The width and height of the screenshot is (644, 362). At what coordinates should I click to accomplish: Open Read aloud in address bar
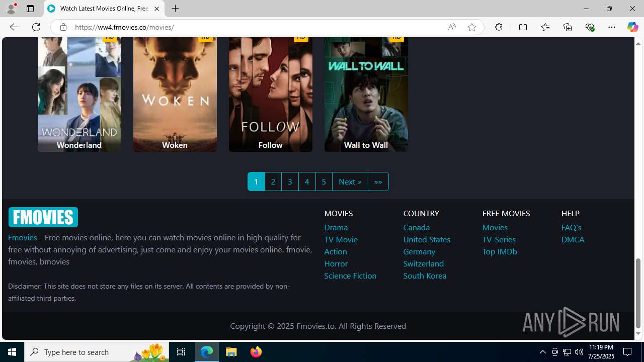[x=452, y=27]
